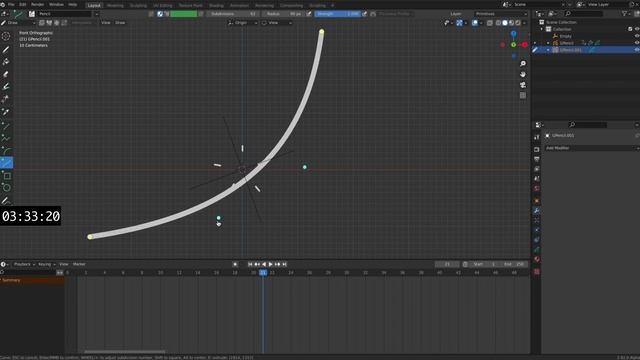The height and width of the screenshot is (360, 640).
Task: Toggle visibility eye for GPencil object
Action: coord(637,43)
